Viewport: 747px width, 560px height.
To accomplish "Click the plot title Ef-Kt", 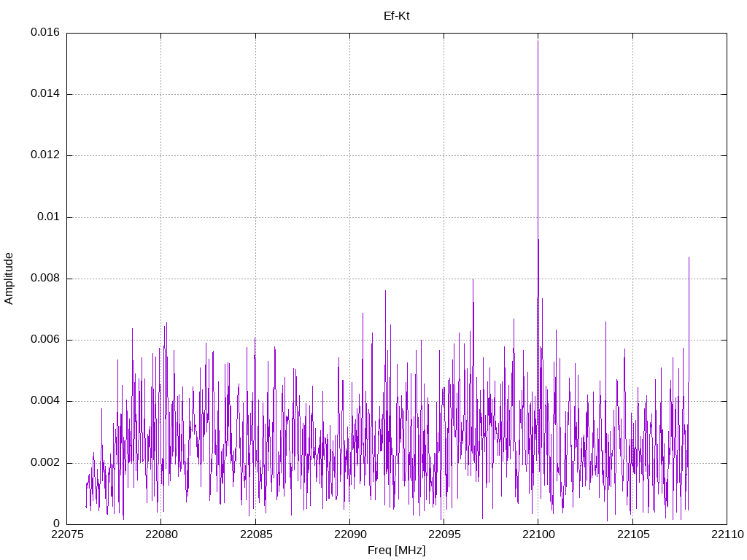I will pyautogui.click(x=396, y=15).
